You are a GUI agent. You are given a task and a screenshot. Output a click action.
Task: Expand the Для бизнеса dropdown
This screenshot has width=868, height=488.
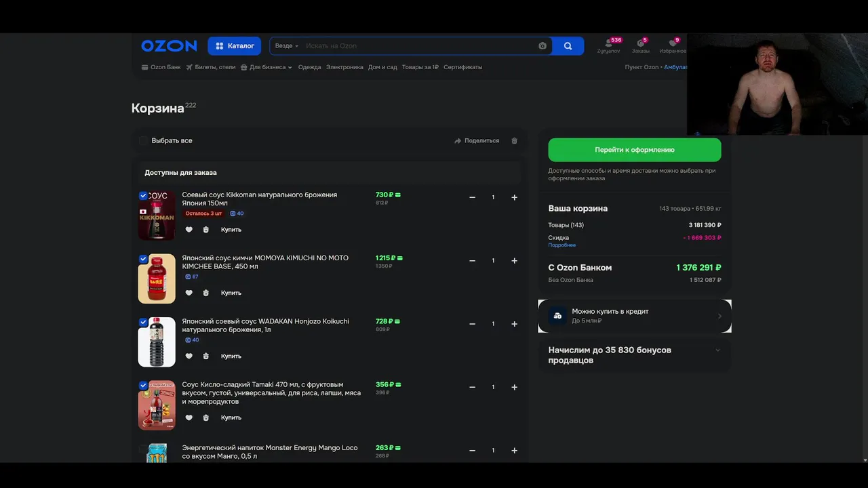tap(267, 67)
